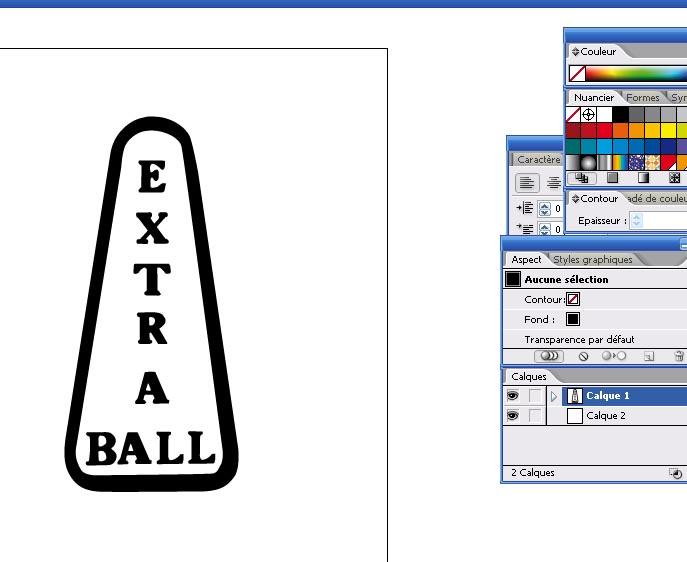
Task: Select the linear black-to-white gradient swatch
Action: tap(573, 163)
